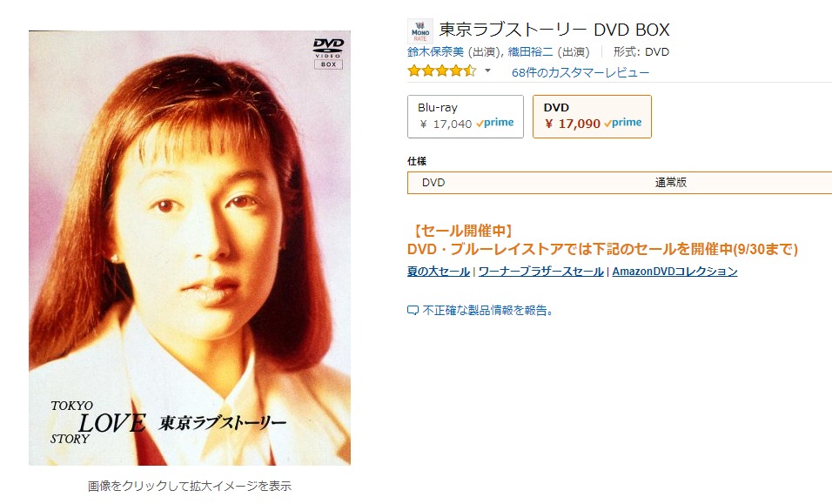Open 68件のカスタマーレビュー link
This screenshot has height=504, width=832.
pos(580,72)
